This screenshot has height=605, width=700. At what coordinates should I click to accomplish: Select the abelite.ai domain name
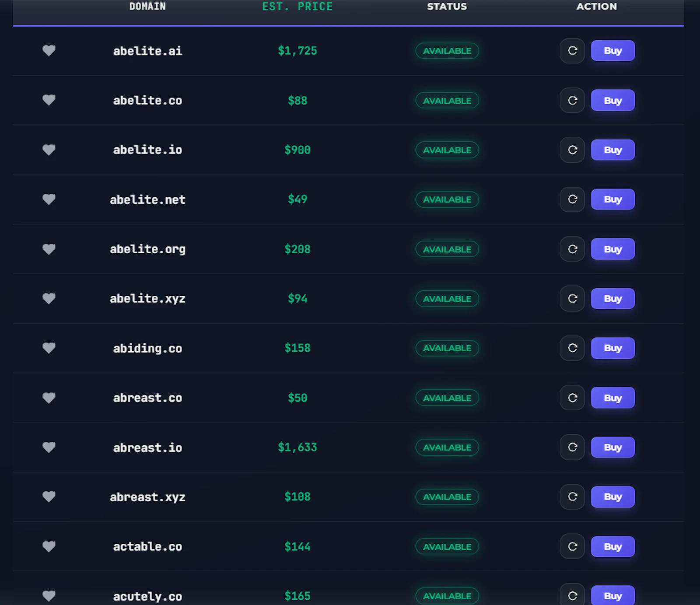click(147, 51)
